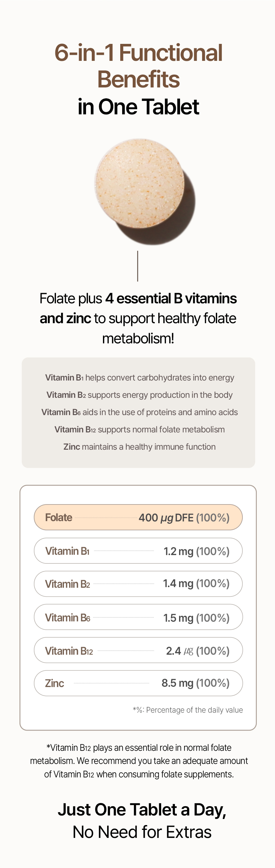Click the "Just One Tablet a Day," headline
Viewport: 275px width, 868px height.
click(142, 809)
